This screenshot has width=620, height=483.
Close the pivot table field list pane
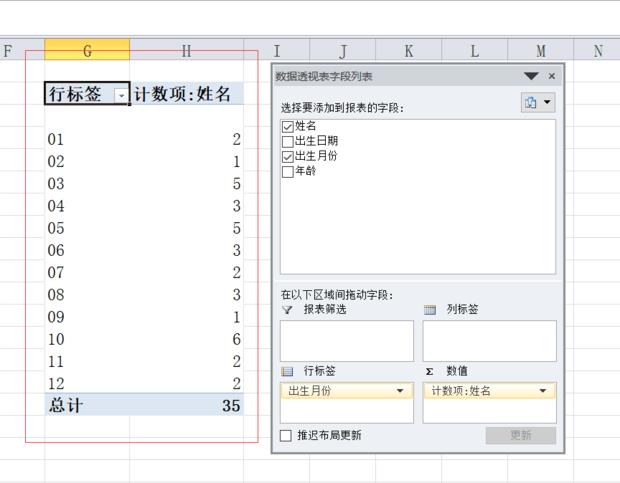coord(551,76)
